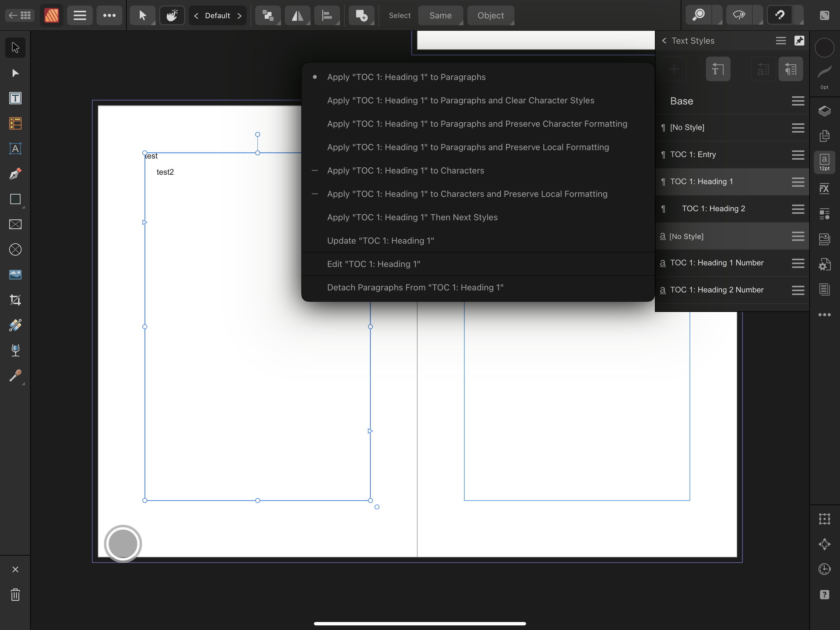Image resolution: width=840 pixels, height=630 pixels.
Task: Toggle show paragraph styles filter
Action: [x=790, y=69]
